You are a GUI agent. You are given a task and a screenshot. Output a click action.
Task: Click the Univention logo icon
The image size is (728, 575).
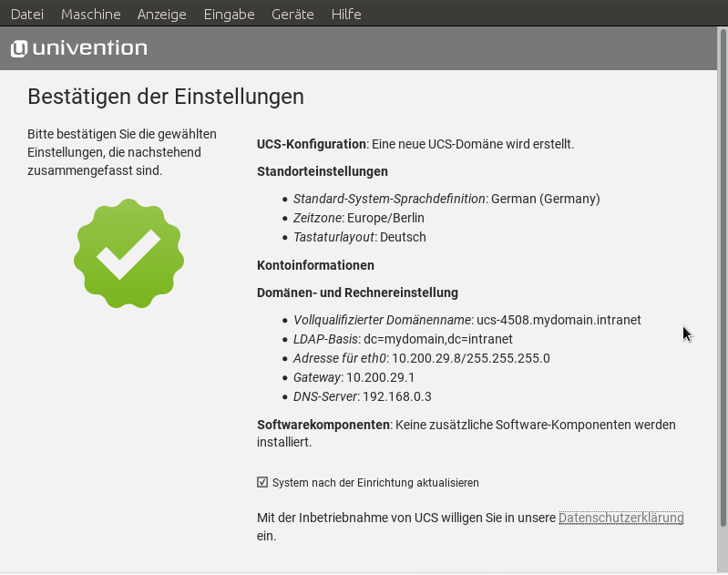pos(18,48)
